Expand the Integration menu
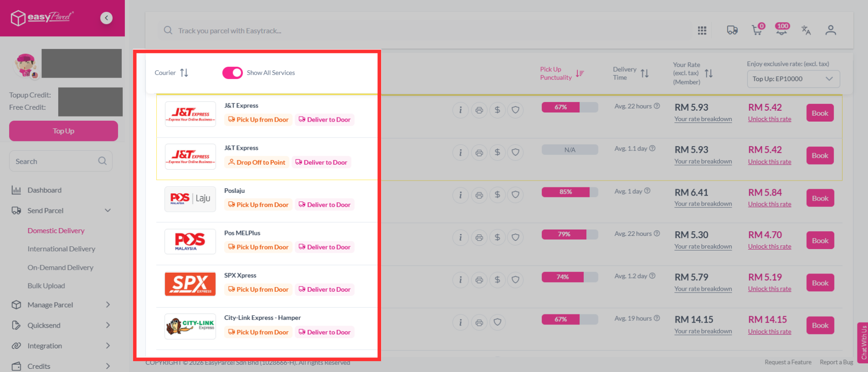This screenshot has width=868, height=372. (x=108, y=346)
